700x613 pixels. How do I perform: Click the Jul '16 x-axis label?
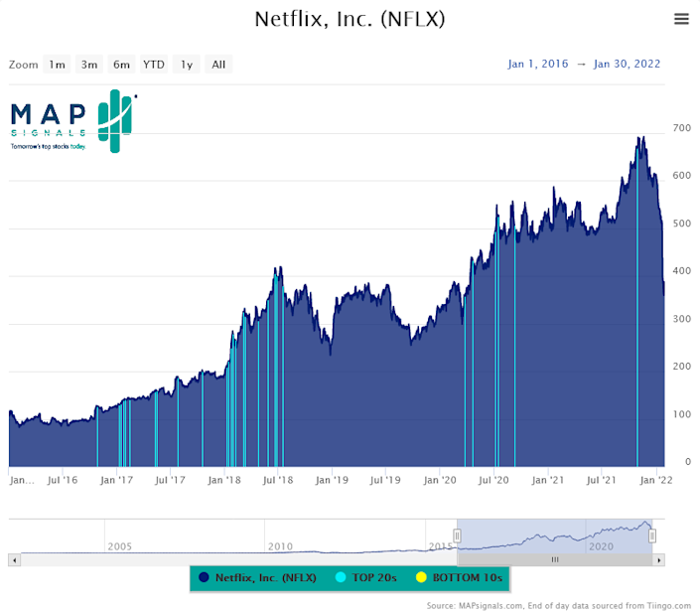[x=63, y=480]
